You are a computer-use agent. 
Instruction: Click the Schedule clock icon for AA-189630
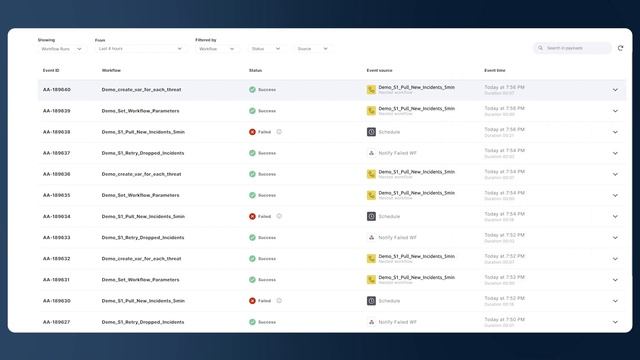click(371, 301)
